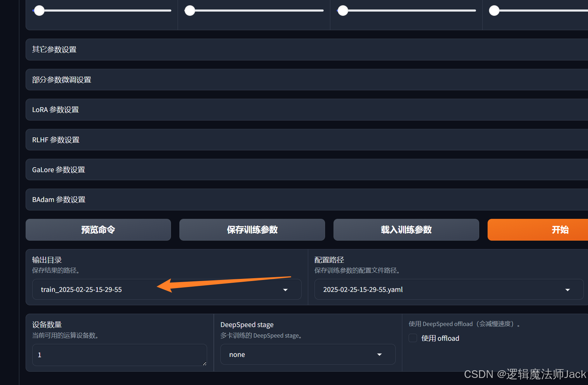Screen dimensions: 588x385
Task: Open the LoRA 参数设置 accordion
Action: pyautogui.click(x=55, y=110)
